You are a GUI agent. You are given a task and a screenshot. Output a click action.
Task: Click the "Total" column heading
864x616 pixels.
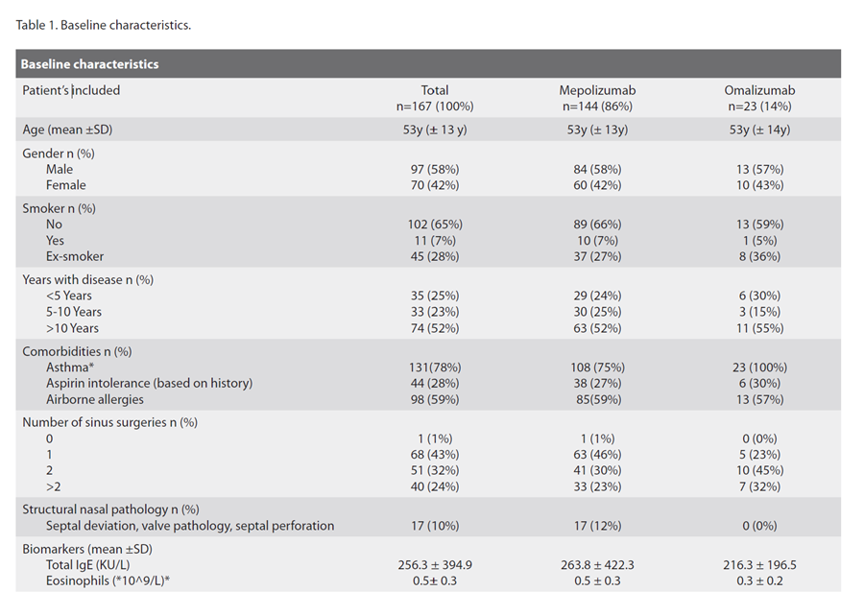(x=435, y=91)
